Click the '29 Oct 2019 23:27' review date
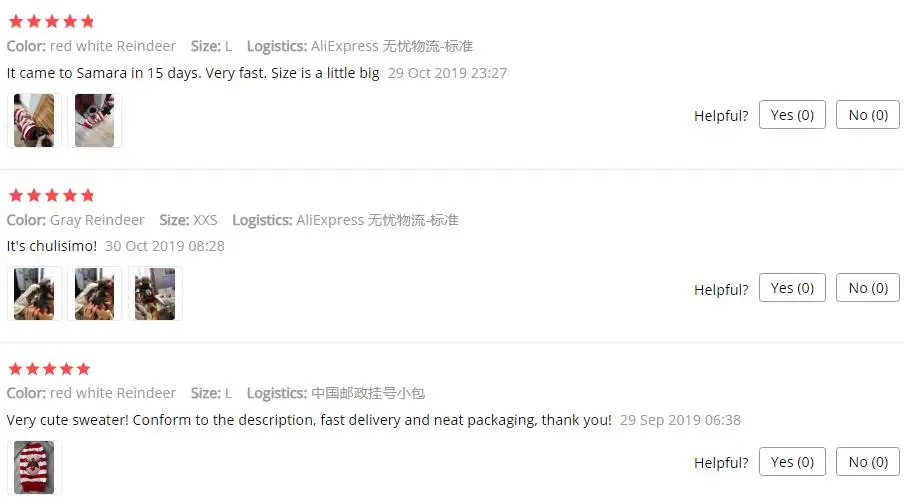904x498 pixels. [x=447, y=73]
